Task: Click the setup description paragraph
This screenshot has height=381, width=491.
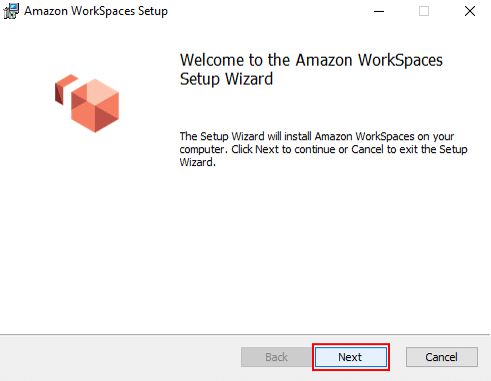Action: 323,149
